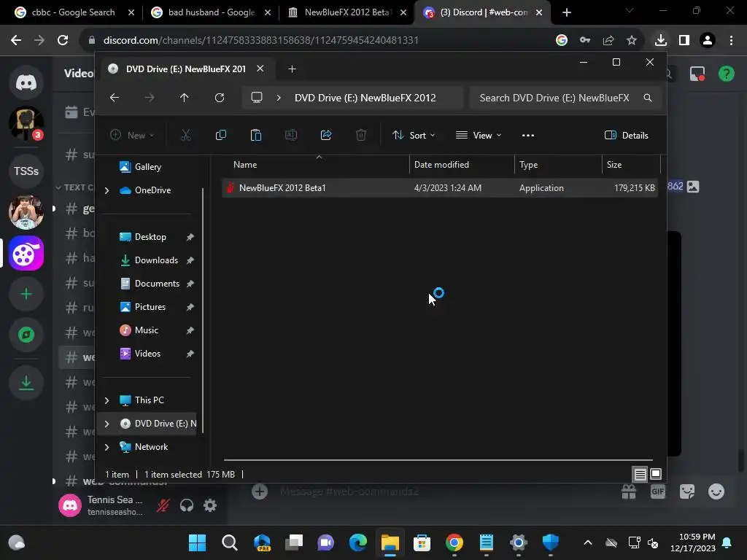Click the Share icon in Explorer toolbar

[326, 135]
